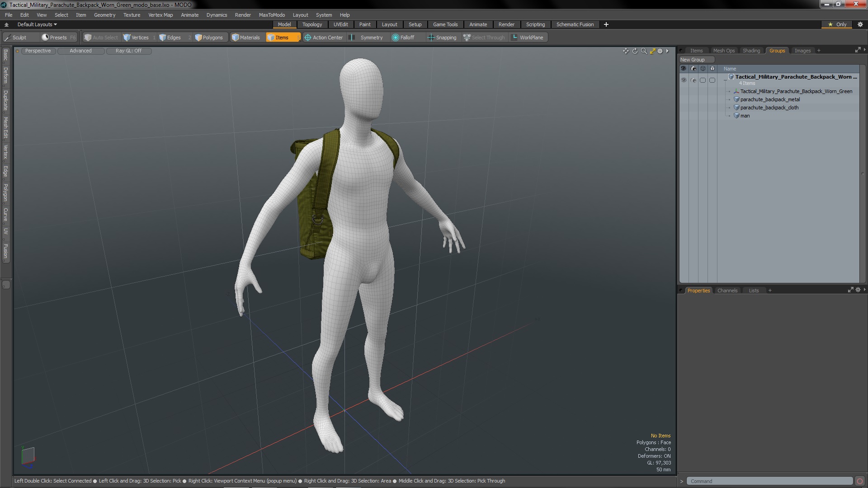Toggle render camera visibility for group
The width and height of the screenshot is (868, 488).
(693, 80)
